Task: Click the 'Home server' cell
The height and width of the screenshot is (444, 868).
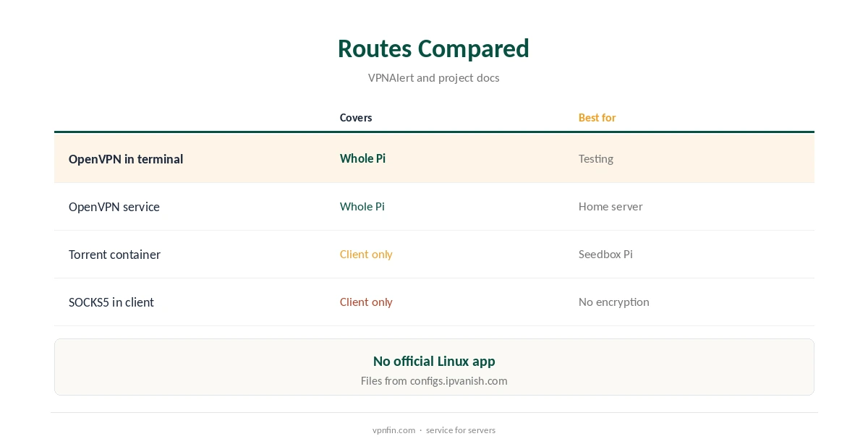Action: (x=610, y=206)
